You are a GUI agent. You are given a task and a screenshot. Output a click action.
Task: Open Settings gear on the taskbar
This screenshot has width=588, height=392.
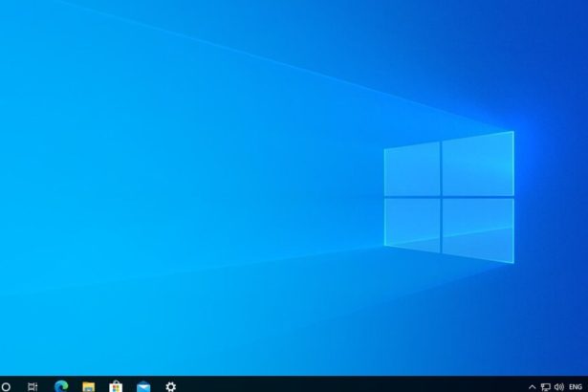pyautogui.click(x=170, y=387)
